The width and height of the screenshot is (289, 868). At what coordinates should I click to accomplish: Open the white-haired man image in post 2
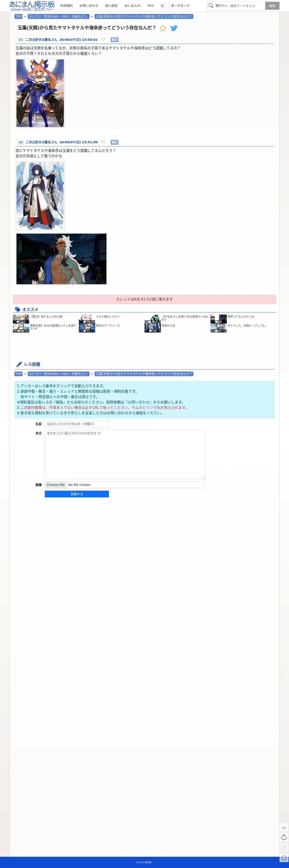(61, 259)
